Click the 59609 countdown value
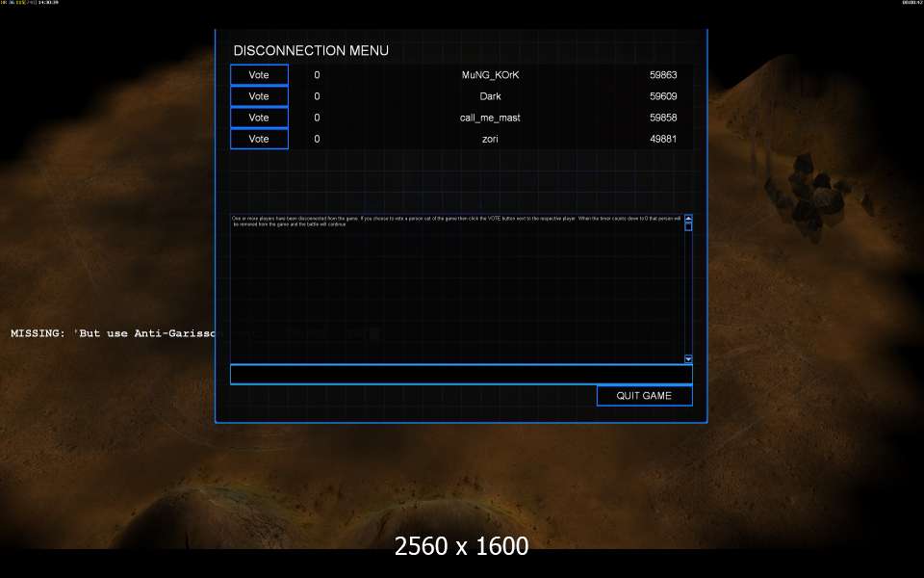This screenshot has height=578, width=924. click(663, 96)
